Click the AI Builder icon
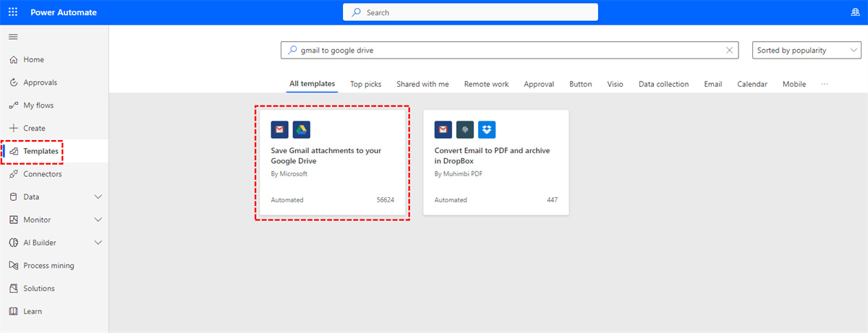Viewport: 868px width, 333px height. click(13, 243)
